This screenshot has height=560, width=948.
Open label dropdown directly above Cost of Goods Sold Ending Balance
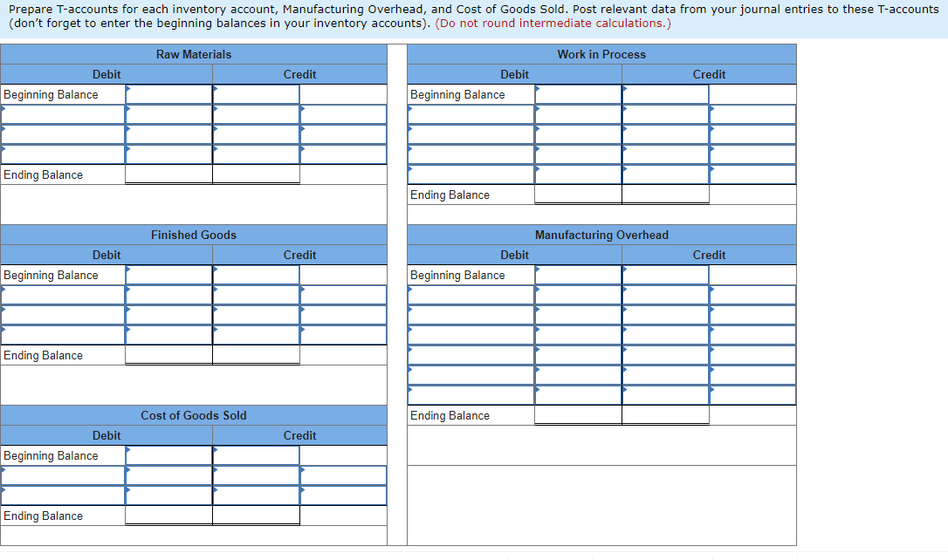point(63,495)
